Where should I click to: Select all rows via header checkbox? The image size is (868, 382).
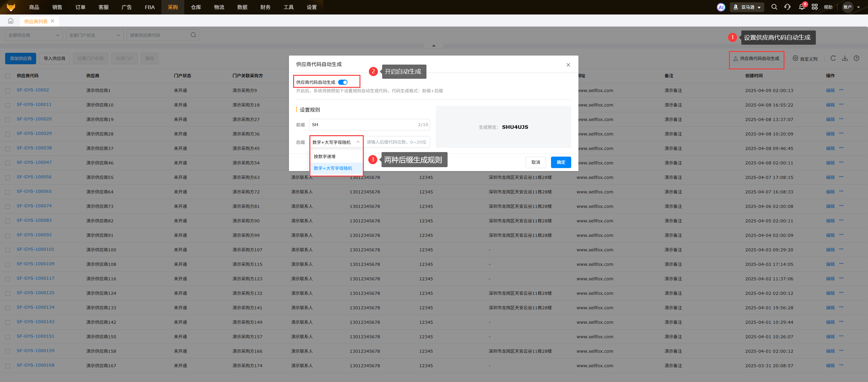click(x=8, y=76)
